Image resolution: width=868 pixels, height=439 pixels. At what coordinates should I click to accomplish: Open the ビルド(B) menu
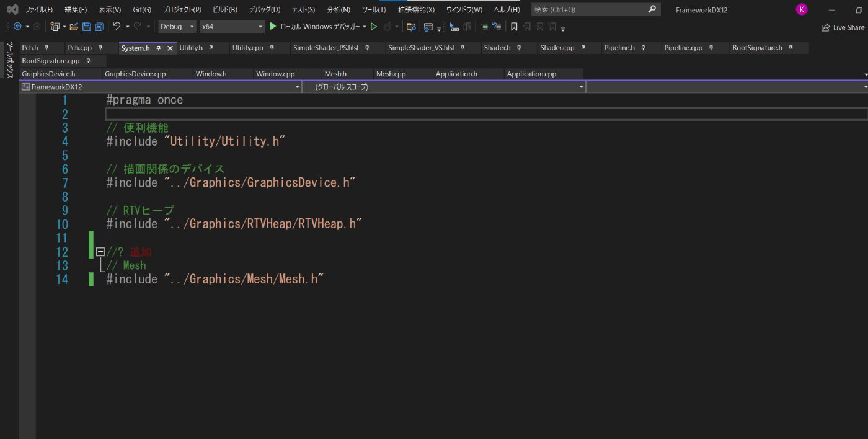tap(224, 9)
